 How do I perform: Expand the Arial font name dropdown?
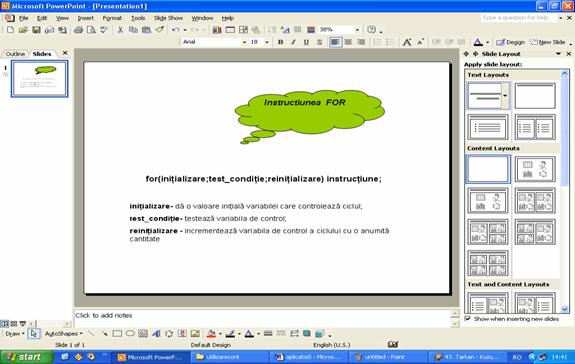coord(244,42)
